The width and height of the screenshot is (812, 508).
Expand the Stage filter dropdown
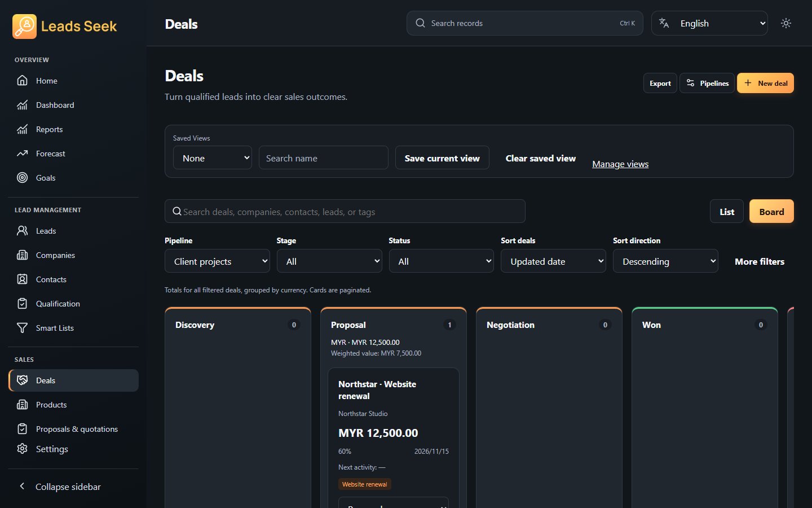(329, 261)
